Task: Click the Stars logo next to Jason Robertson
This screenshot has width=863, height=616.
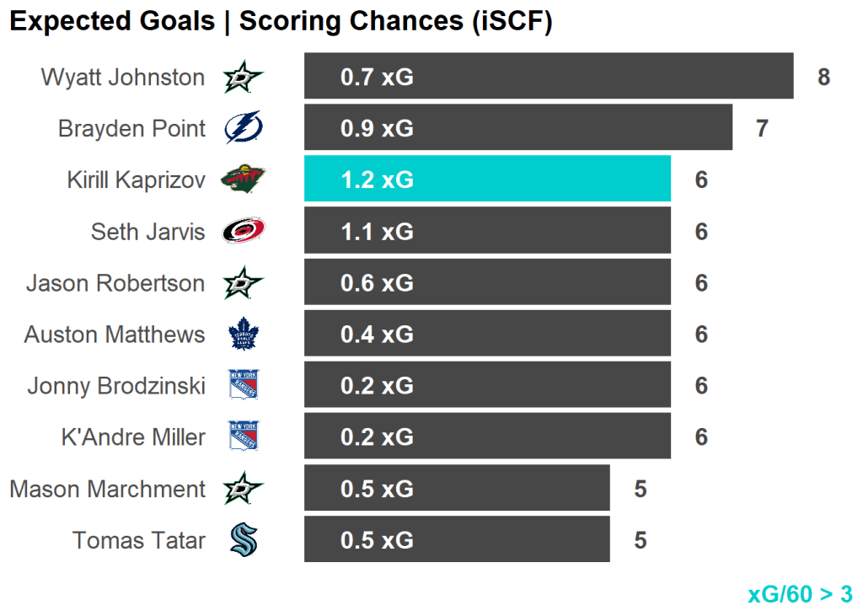Action: click(244, 283)
